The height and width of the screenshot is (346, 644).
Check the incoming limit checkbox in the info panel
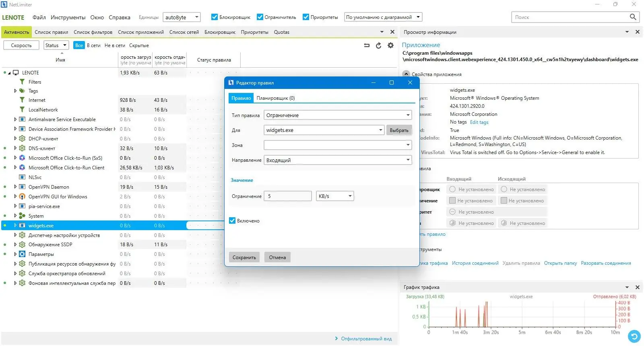[x=452, y=200]
